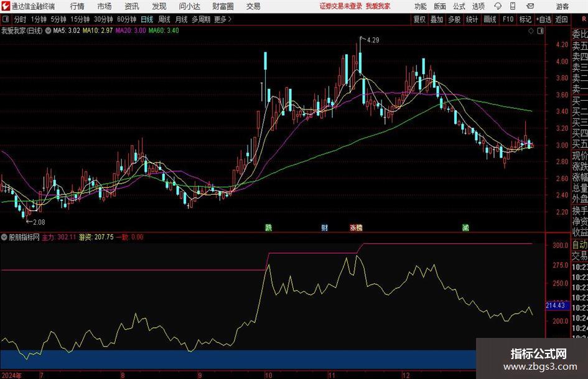Open the 问小达 menu
Screen dimensions: 588x379
[189, 6]
